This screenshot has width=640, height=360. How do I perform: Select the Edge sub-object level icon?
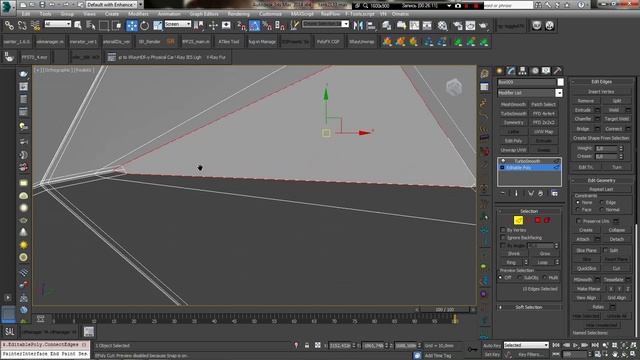(518, 220)
